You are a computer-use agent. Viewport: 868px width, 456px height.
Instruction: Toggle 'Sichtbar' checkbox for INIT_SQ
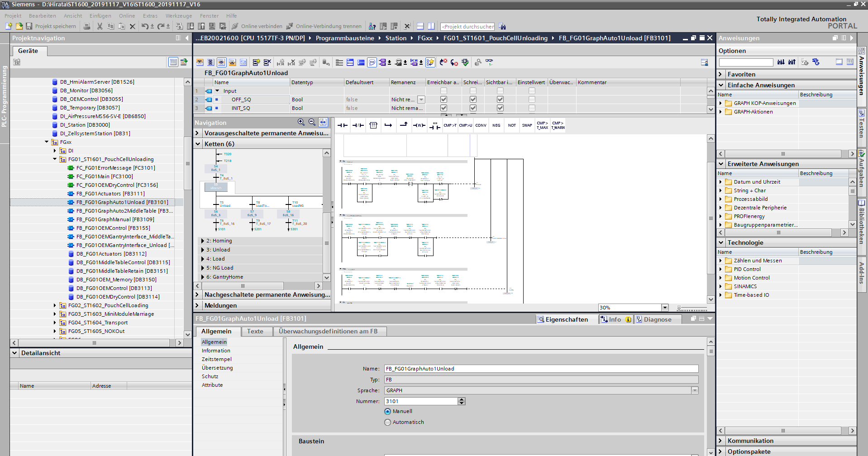500,108
